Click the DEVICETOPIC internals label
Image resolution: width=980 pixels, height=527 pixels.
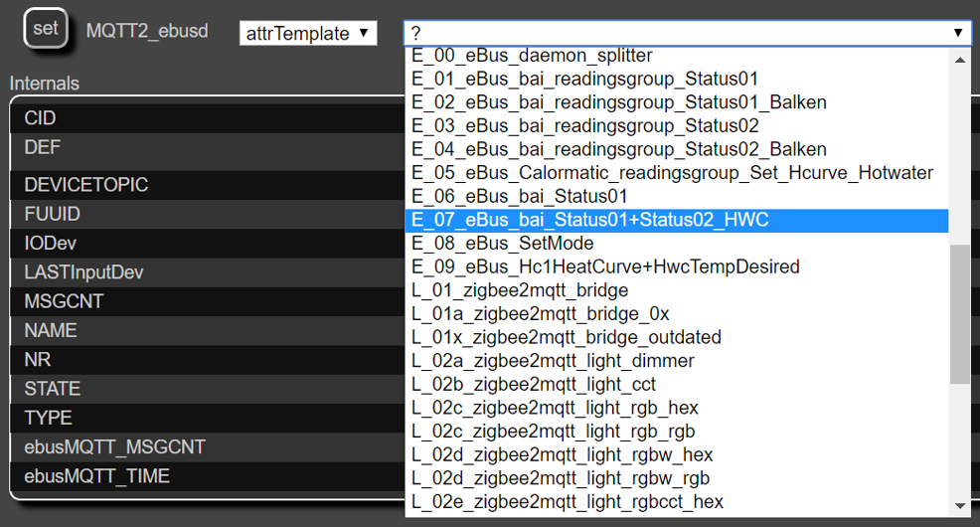(86, 185)
